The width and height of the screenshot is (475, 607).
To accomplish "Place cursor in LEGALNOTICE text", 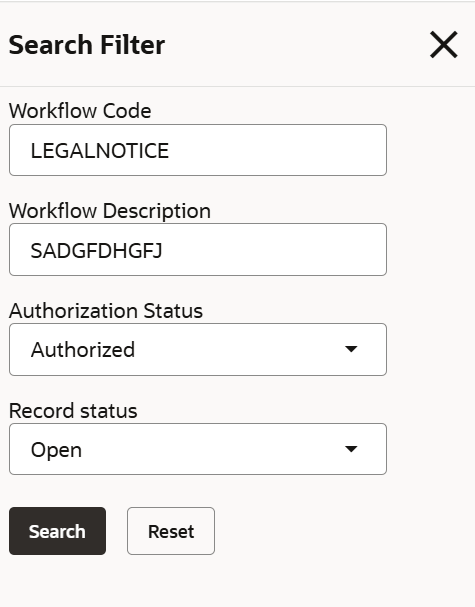I will (99, 151).
